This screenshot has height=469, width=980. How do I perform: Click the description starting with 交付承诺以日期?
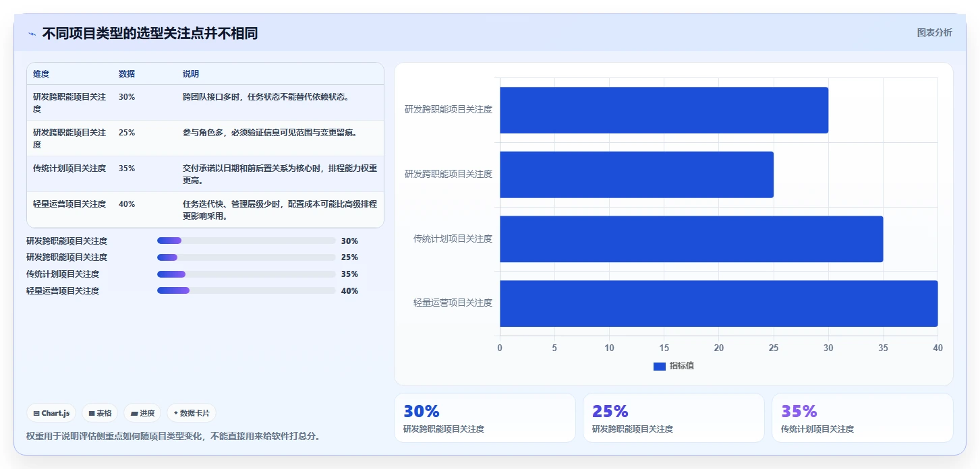tap(280, 175)
